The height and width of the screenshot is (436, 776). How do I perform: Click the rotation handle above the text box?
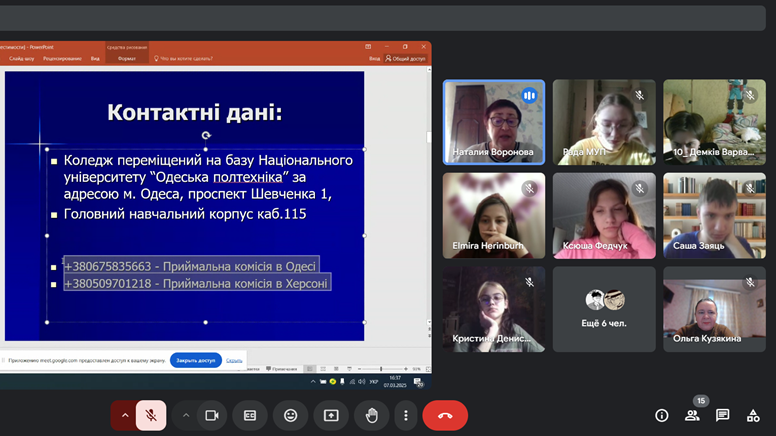click(206, 135)
